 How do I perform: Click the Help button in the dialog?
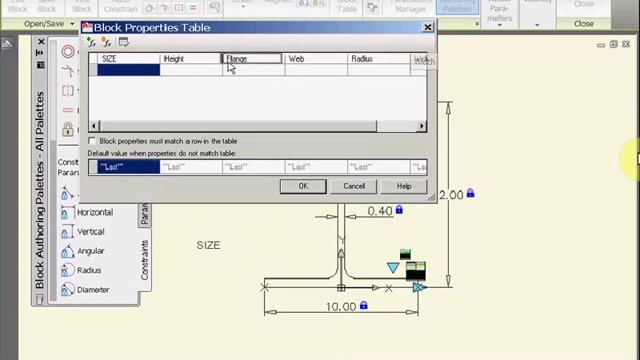coord(404,186)
